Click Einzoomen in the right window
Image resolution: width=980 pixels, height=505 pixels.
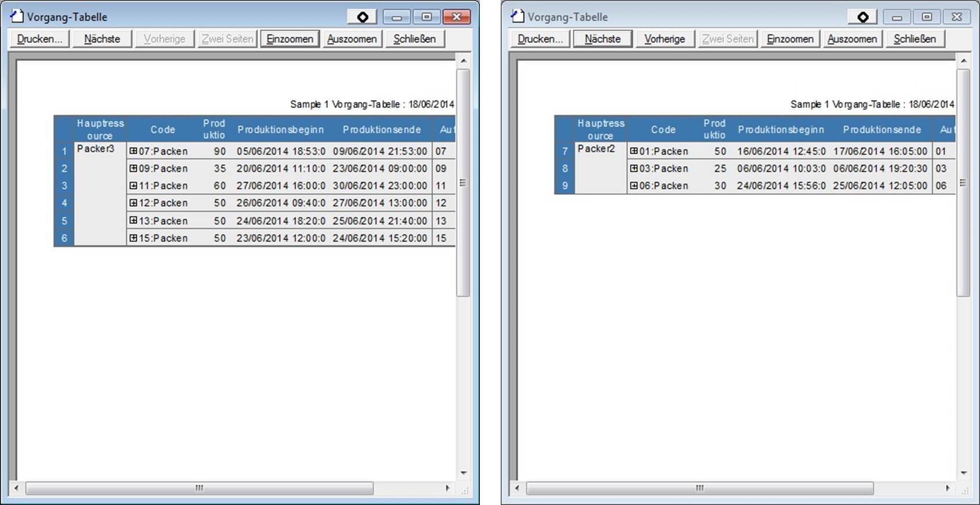click(x=790, y=39)
